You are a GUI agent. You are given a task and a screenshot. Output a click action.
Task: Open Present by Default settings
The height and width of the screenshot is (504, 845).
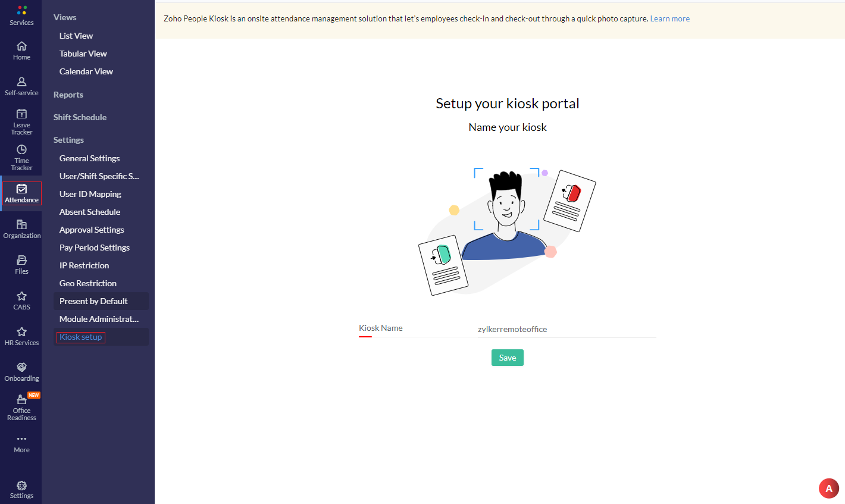[101, 301]
